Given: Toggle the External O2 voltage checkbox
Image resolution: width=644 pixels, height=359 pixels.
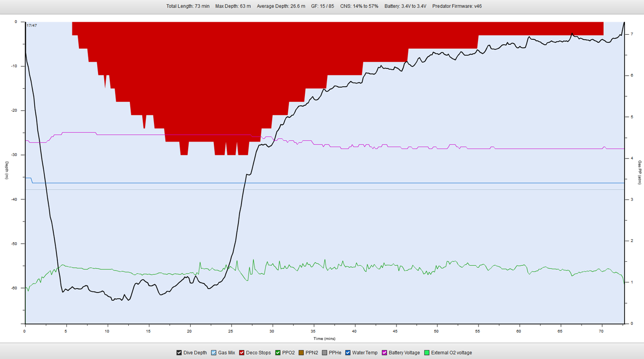Looking at the screenshot, I should [427, 353].
